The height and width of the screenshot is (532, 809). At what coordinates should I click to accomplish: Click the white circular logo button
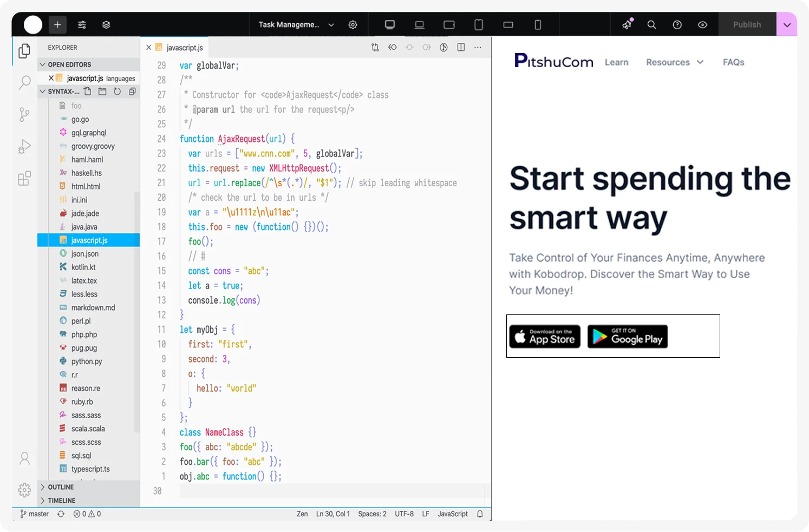coord(32,24)
